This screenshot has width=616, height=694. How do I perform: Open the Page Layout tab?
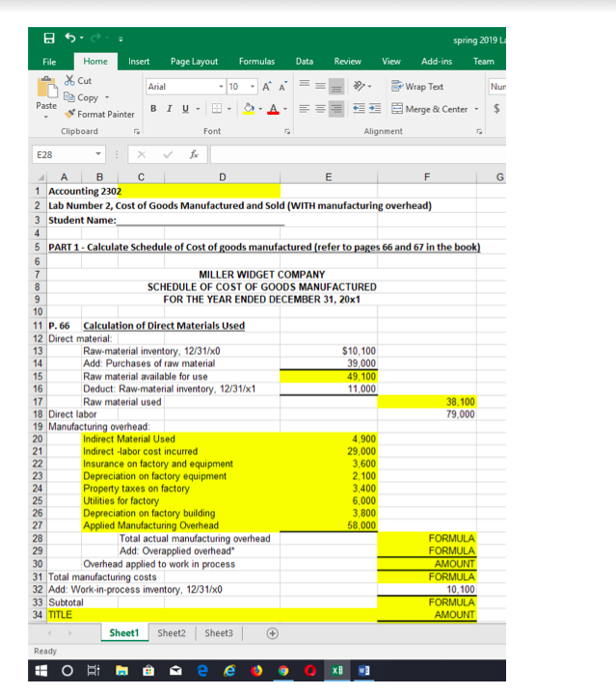pos(194,62)
